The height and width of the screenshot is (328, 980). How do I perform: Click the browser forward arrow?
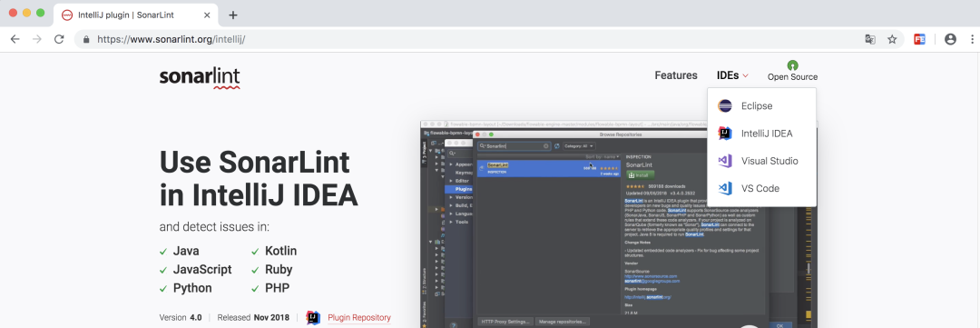coord(37,39)
